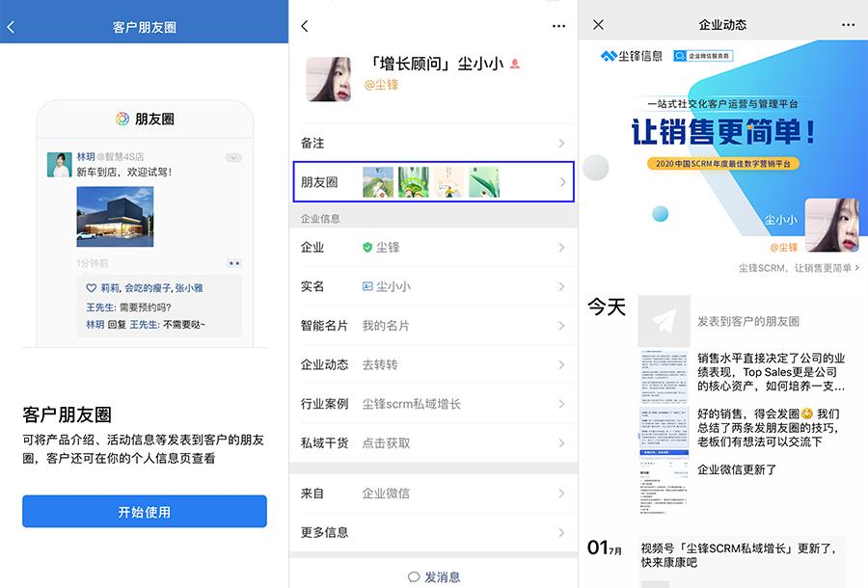
Task: Tap the 让销售更简单 banner headline
Action: pos(722,133)
